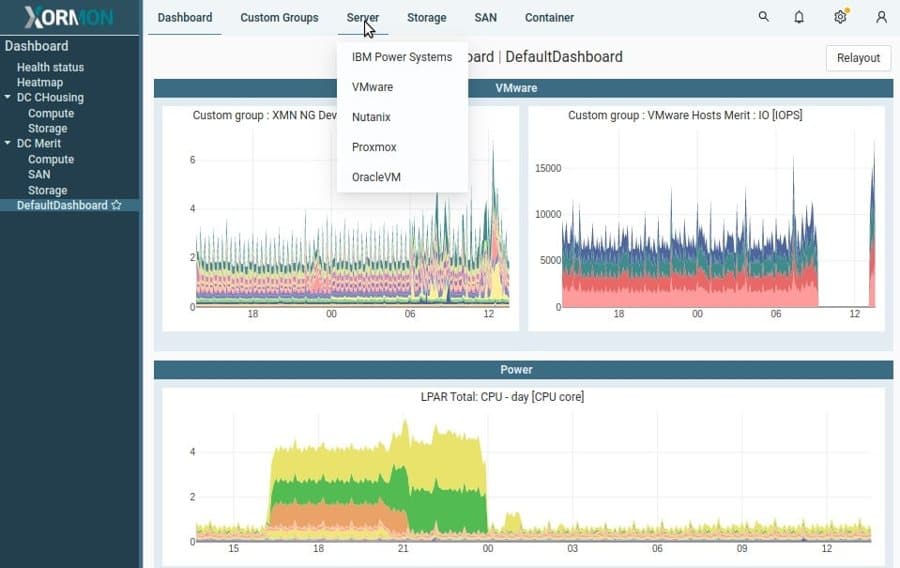
Task: Click the VMware Hosts Merit IO [IOPS] title
Action: 685,115
